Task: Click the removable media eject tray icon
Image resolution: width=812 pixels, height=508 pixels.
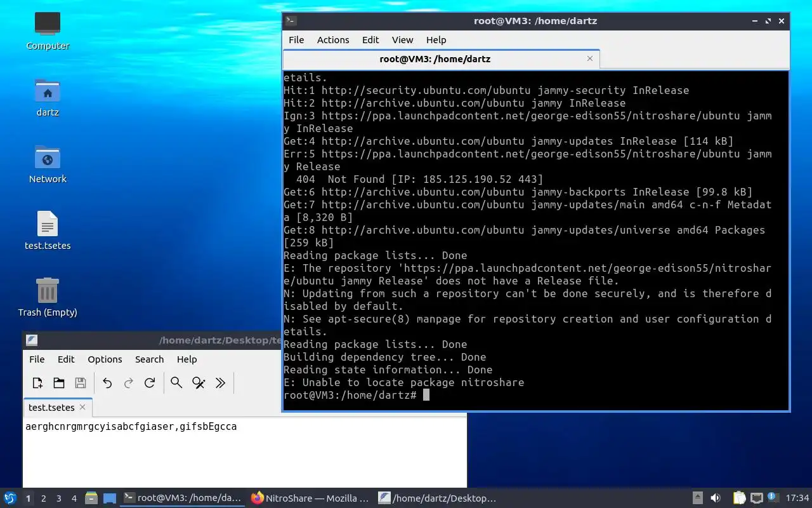Action: (697, 498)
